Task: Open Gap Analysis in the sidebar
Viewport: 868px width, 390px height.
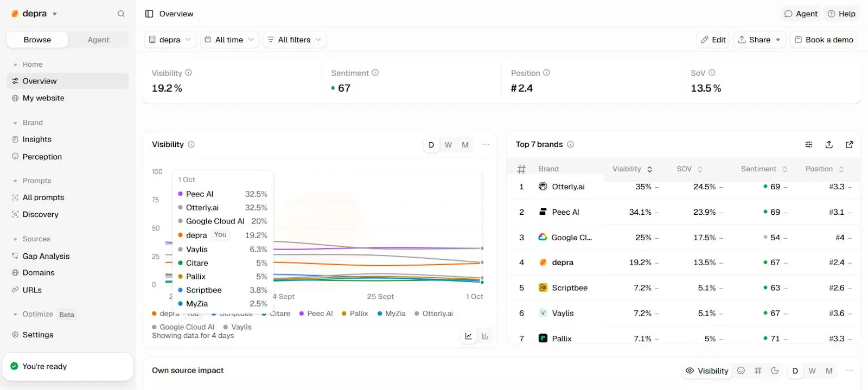Action: coord(68,256)
